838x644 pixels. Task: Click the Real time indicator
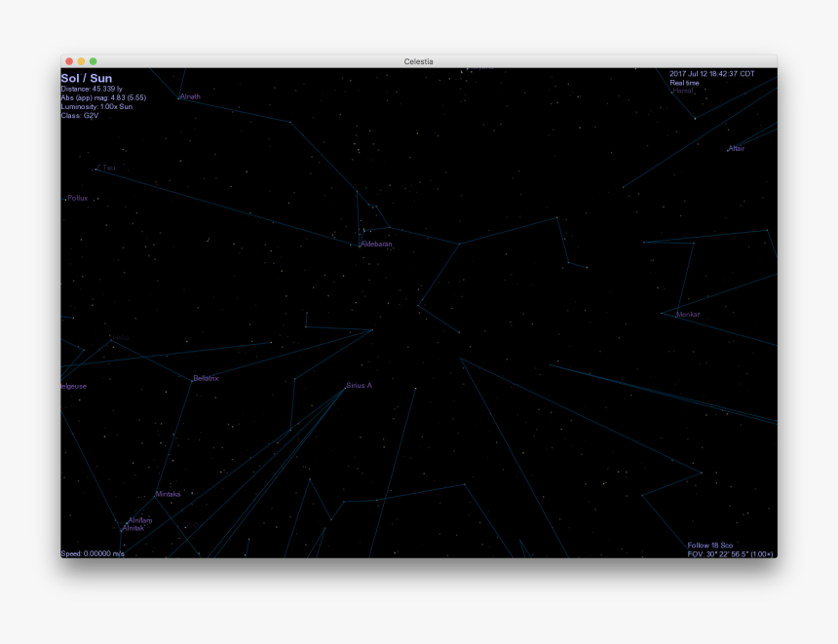[x=684, y=83]
